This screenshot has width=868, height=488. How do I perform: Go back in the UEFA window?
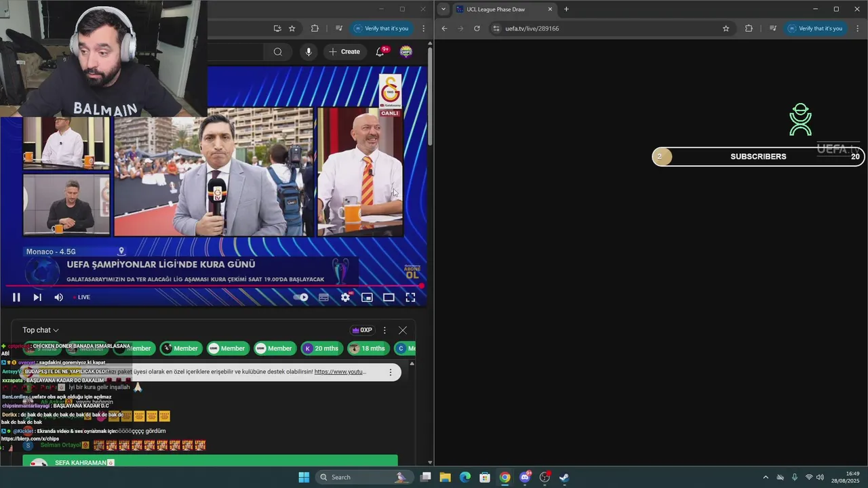tap(444, 28)
